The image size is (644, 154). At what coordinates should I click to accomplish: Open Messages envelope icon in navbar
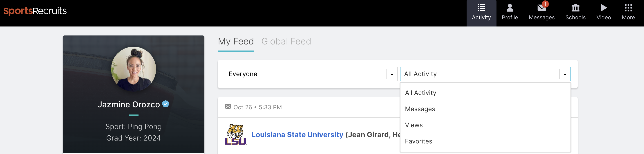(x=541, y=8)
